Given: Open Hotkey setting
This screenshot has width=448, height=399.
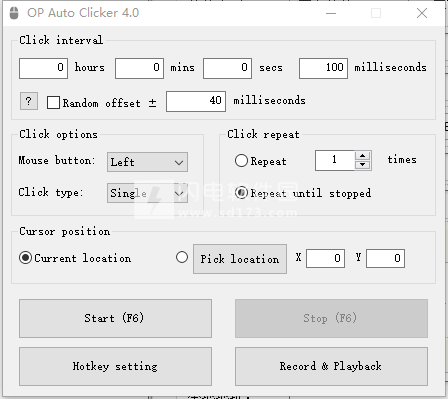Looking at the screenshot, I should [x=115, y=366].
